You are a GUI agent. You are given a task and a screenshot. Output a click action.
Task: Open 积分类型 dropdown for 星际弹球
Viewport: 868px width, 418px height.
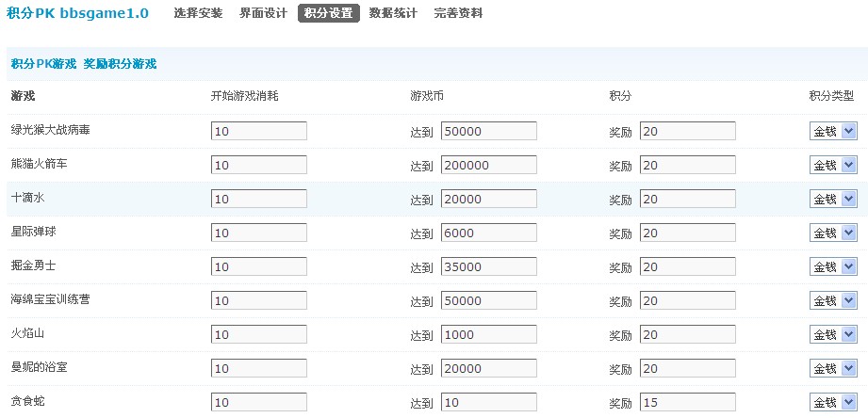tap(833, 233)
